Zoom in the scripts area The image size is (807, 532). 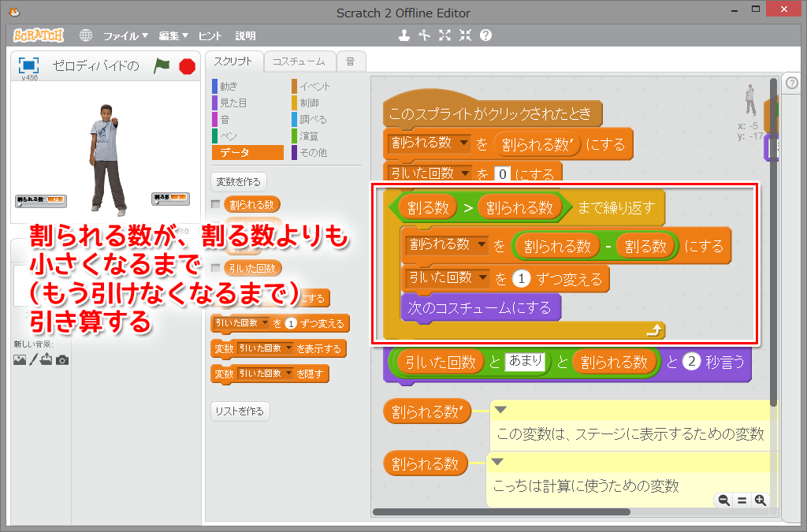[761, 500]
